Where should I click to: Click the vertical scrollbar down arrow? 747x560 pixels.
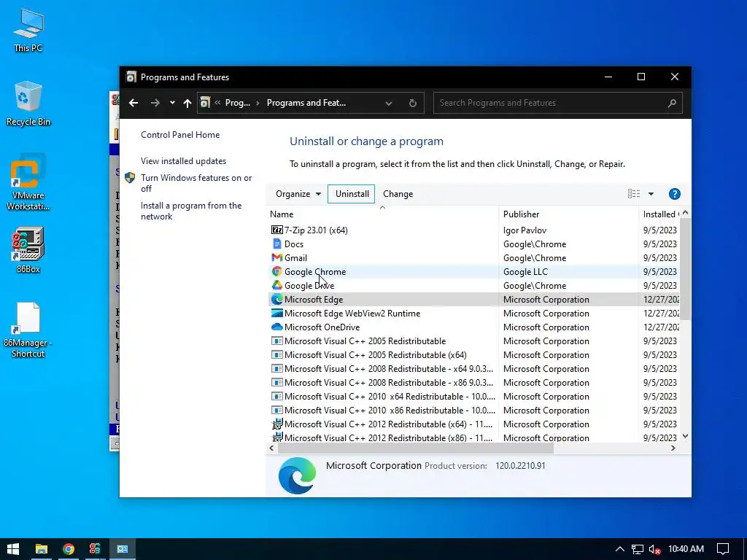pos(685,436)
